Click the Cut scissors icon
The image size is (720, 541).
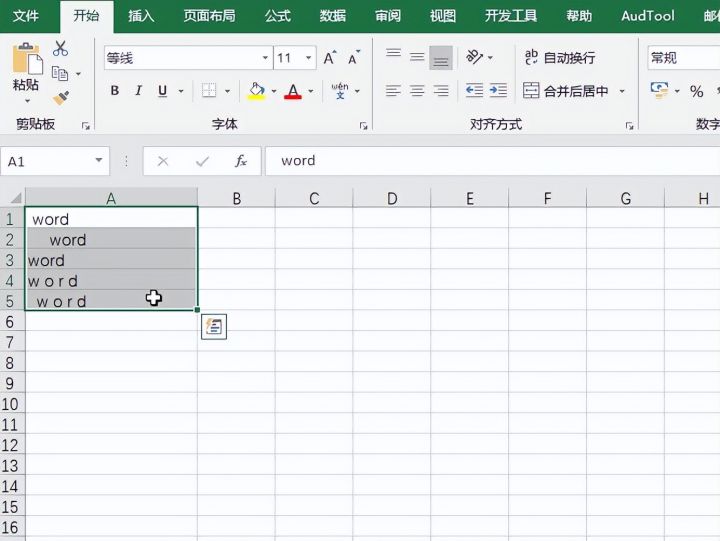60,49
